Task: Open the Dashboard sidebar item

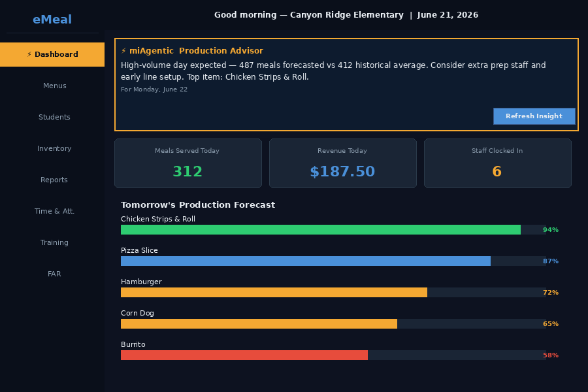Action: (52, 54)
